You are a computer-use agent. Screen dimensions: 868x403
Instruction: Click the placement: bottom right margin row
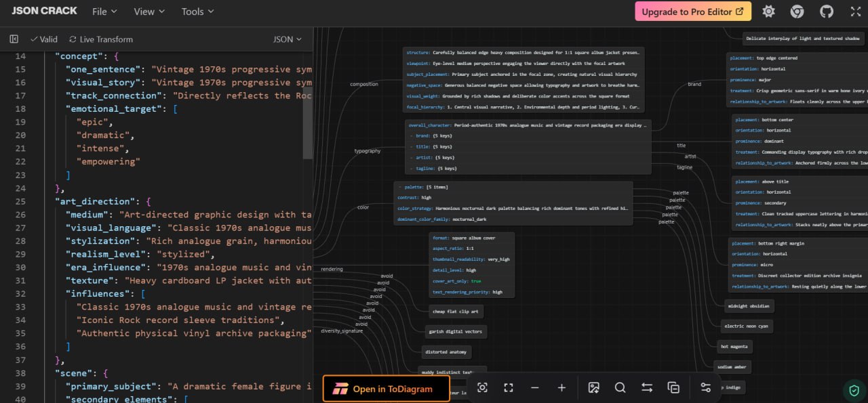click(799, 243)
